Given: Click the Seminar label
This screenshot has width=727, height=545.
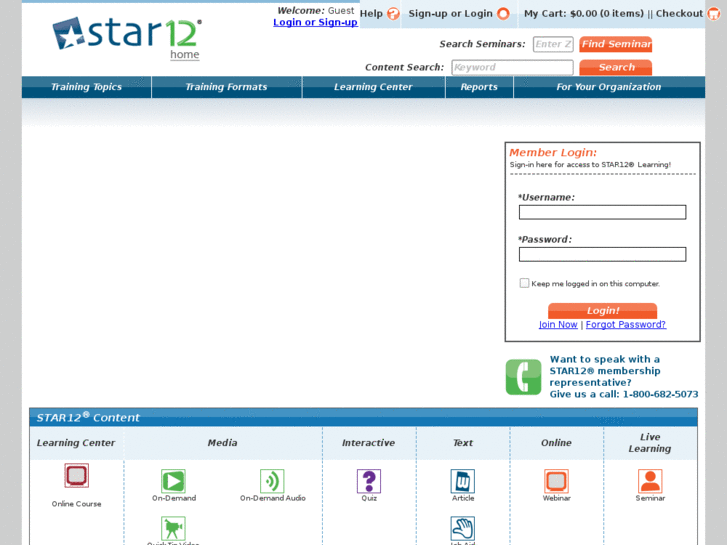Looking at the screenshot, I should tap(650, 498).
